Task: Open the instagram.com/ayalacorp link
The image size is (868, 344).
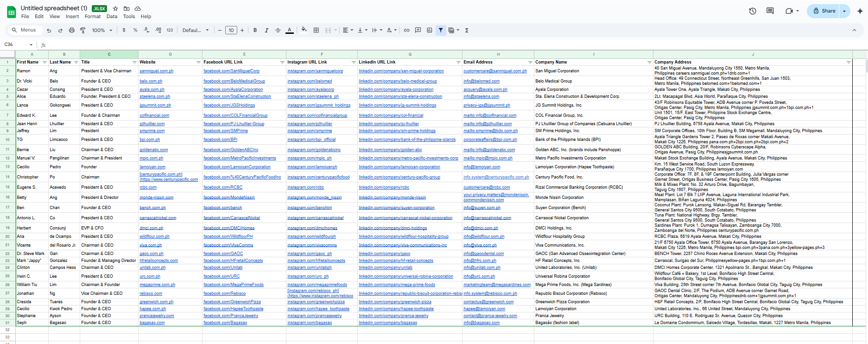Action: (x=310, y=89)
